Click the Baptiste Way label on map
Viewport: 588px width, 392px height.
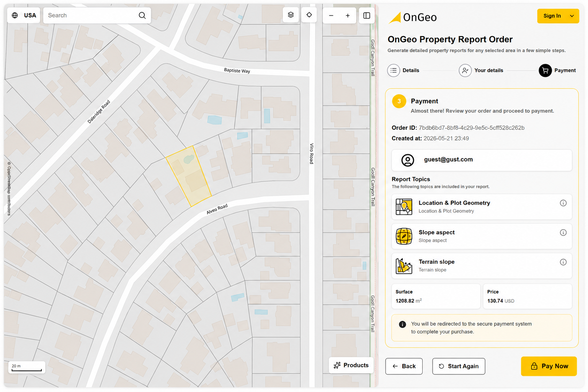[237, 71]
